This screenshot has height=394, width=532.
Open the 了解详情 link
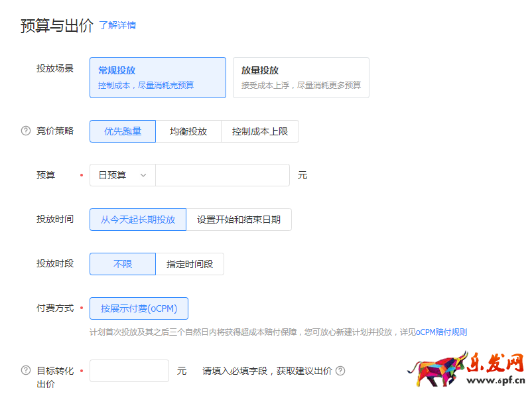click(x=117, y=25)
